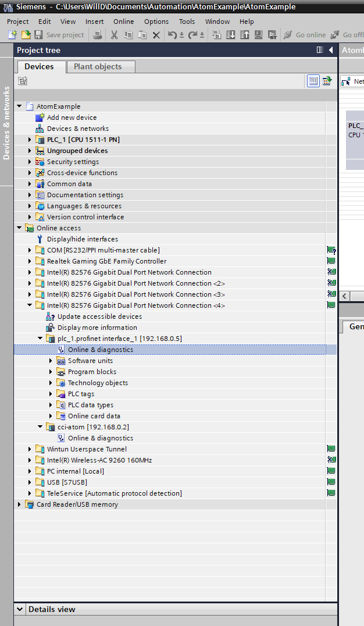Click the New project toolbar icon

[x=12, y=35]
